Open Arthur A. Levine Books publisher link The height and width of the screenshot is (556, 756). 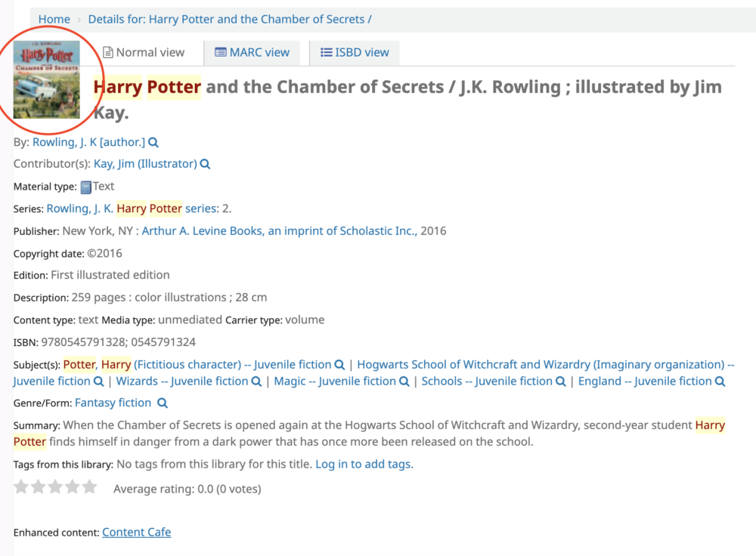click(279, 230)
